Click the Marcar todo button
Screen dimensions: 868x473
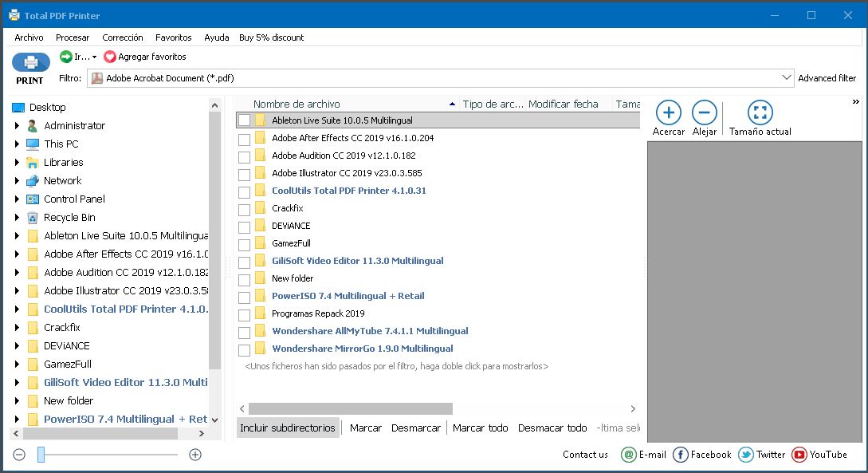coord(480,428)
